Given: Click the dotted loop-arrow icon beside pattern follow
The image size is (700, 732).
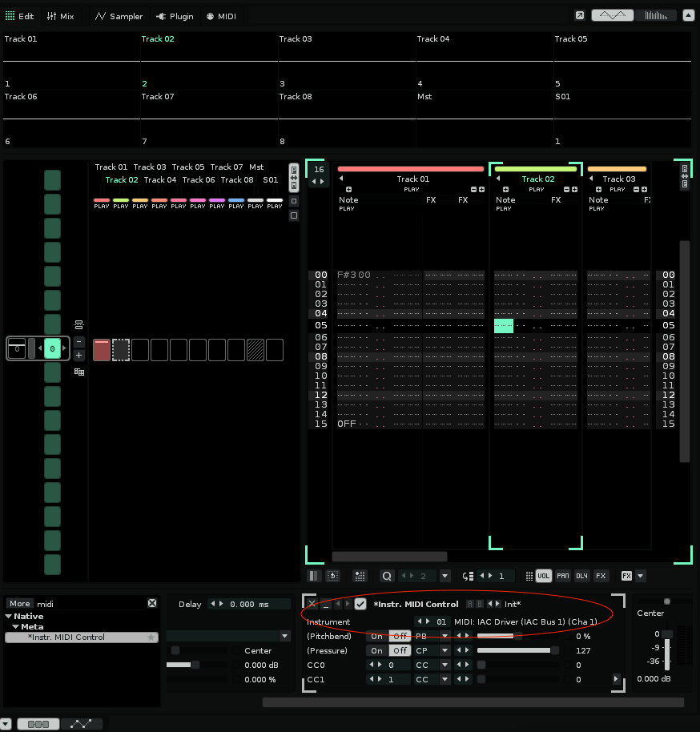Looking at the screenshot, I should tap(333, 576).
